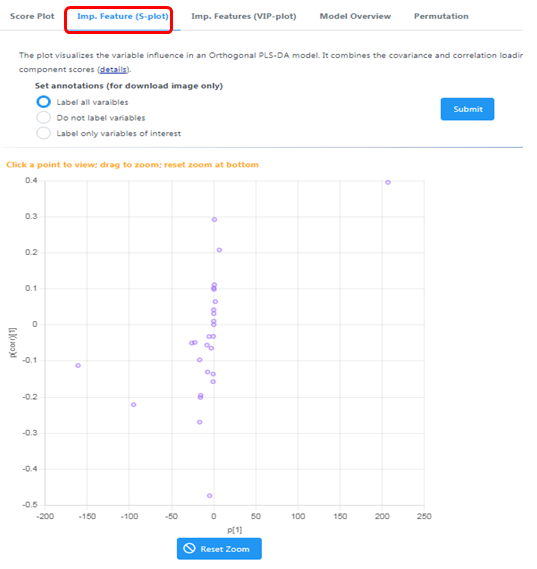Select the Label all variables option
Image resolution: width=537 pixels, height=569 pixels.
[44, 102]
